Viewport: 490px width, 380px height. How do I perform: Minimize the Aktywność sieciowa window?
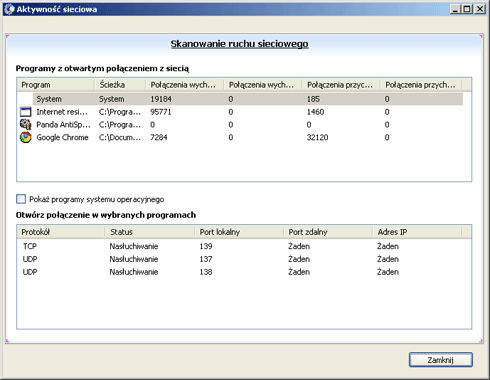456,9
